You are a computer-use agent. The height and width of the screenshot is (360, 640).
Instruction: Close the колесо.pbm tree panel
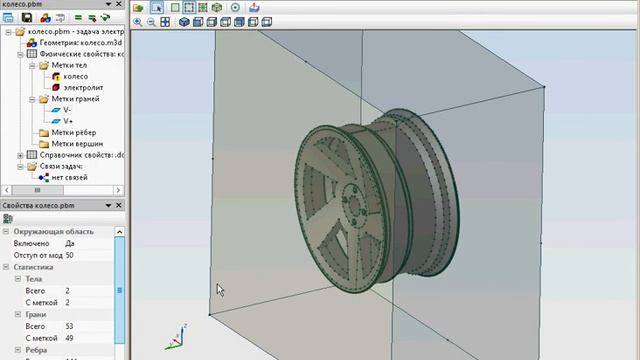[119, 4]
